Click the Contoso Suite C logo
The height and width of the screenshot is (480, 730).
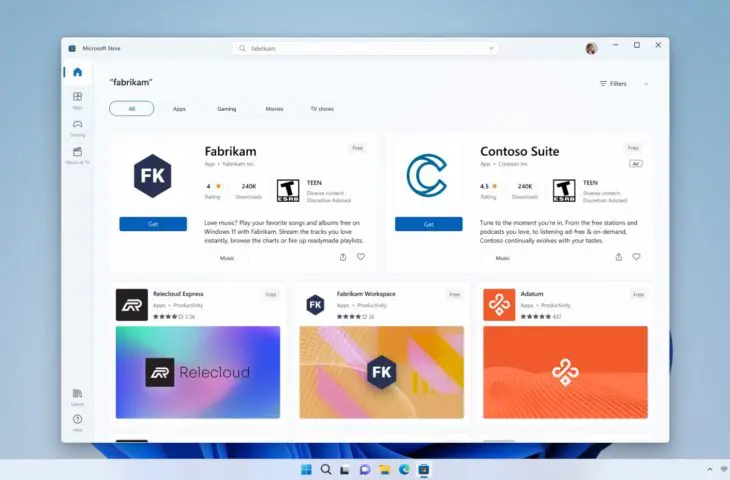coord(427,175)
